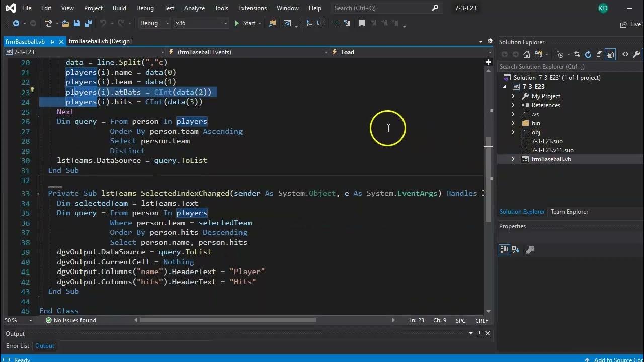644x362 pixels.
Task: Toggle bookmark with the bookmark icon
Action: (x=362, y=23)
